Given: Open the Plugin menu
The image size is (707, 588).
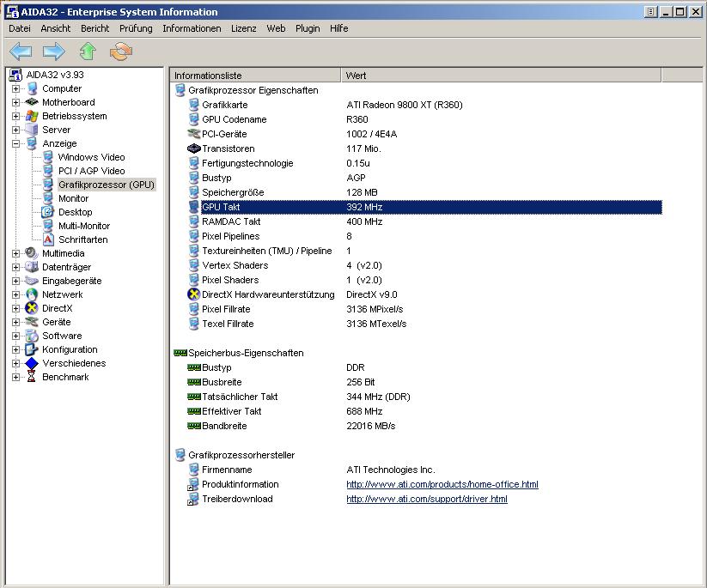Looking at the screenshot, I should (x=308, y=28).
